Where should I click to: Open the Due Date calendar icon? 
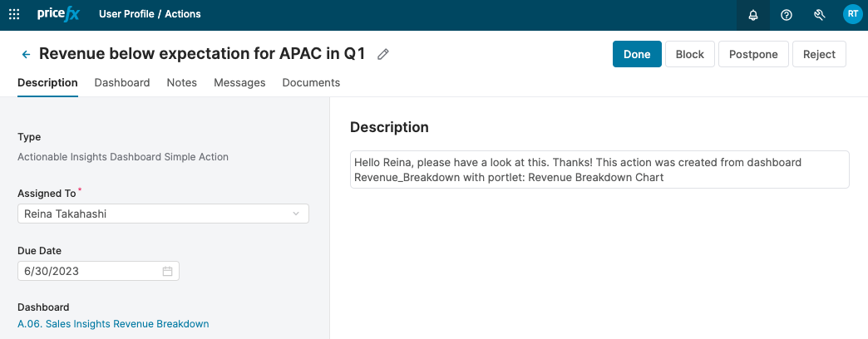pyautogui.click(x=167, y=271)
